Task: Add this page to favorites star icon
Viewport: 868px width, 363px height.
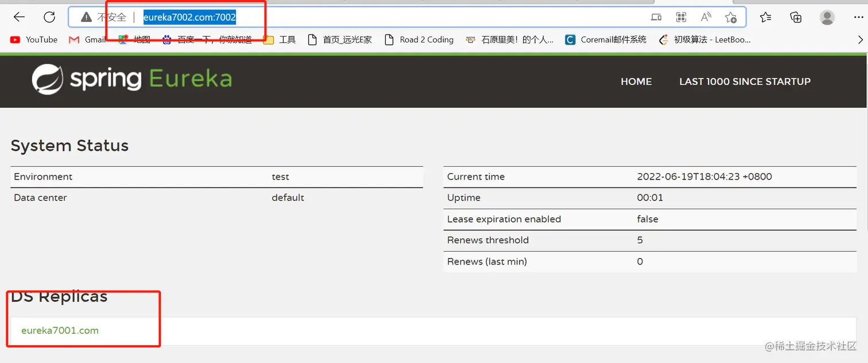Action: pyautogui.click(x=731, y=17)
